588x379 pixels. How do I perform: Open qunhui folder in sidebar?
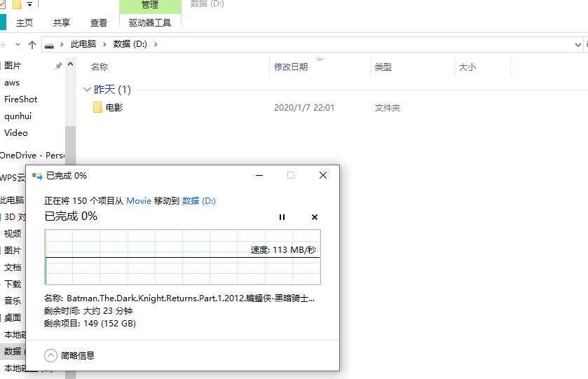[18, 116]
